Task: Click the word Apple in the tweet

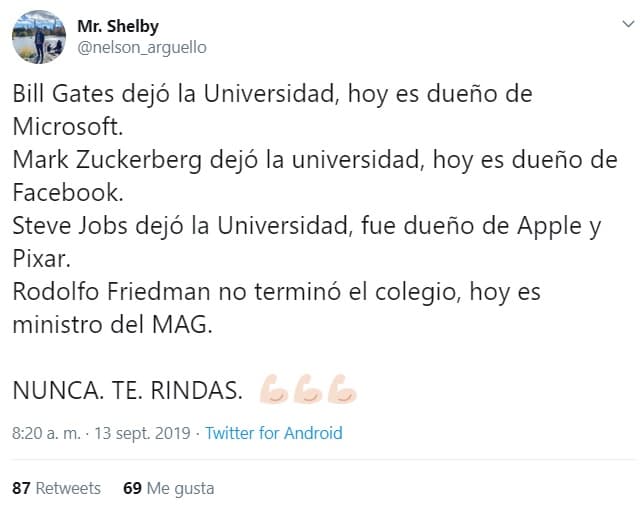Action: pyautogui.click(x=546, y=226)
